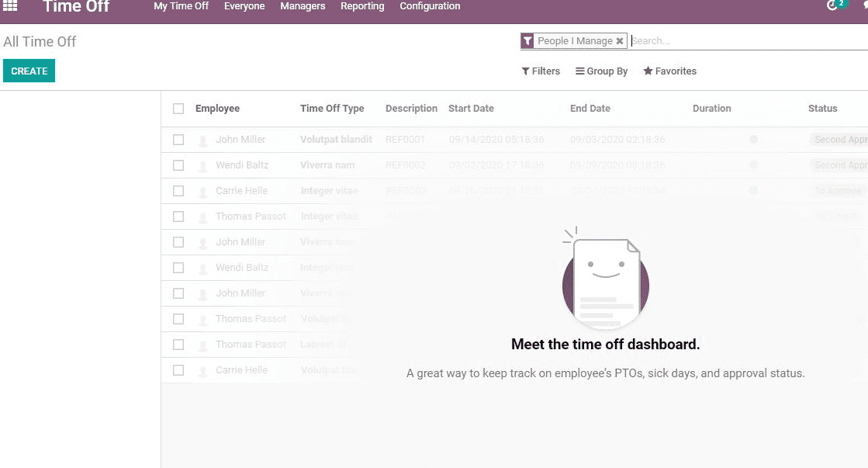Check the first Thomas Passot Integer vitae checkbox
This screenshot has width=868, height=468.
[178, 217]
